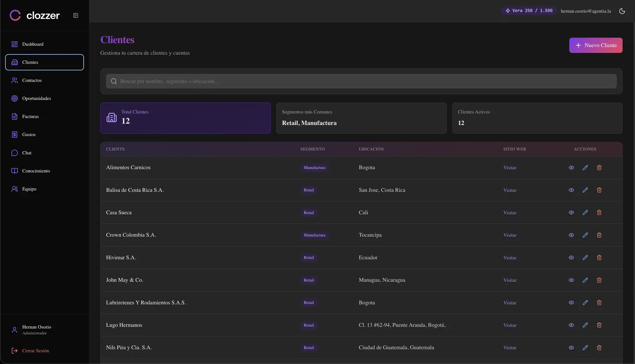Go to the Equipo page
Viewport: 635px width, 364px height.
point(44,189)
